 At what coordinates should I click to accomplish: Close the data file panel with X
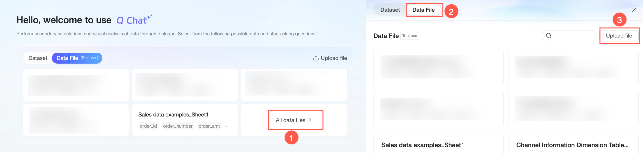634,10
